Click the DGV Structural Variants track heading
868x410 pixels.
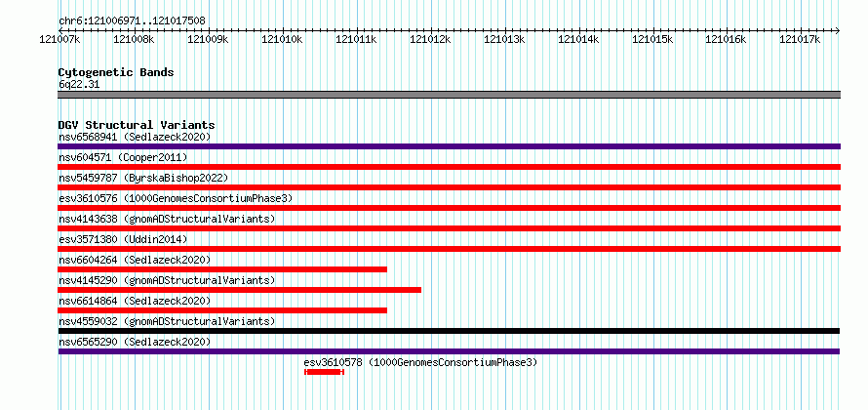click(137, 125)
